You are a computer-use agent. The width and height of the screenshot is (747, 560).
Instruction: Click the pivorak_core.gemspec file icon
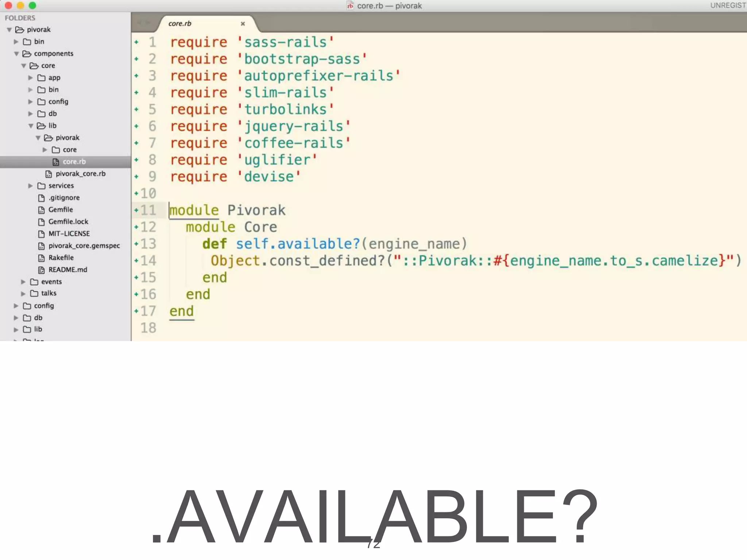41,246
